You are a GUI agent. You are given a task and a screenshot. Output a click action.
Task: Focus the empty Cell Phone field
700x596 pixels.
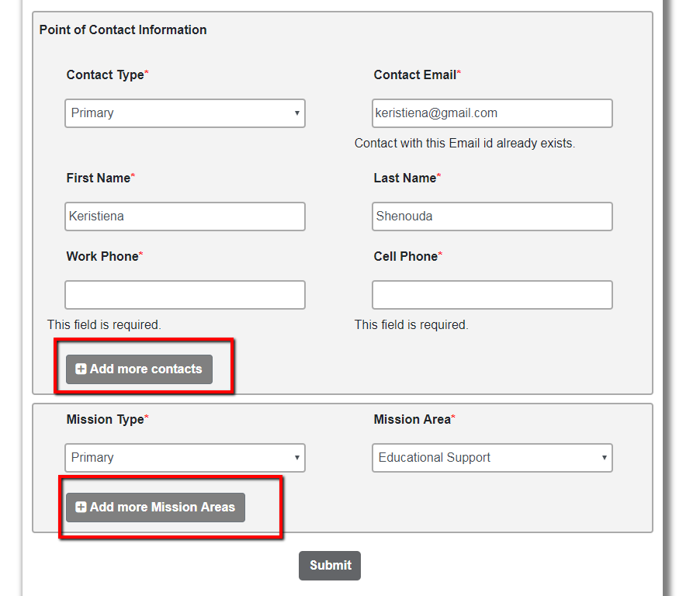click(492, 295)
